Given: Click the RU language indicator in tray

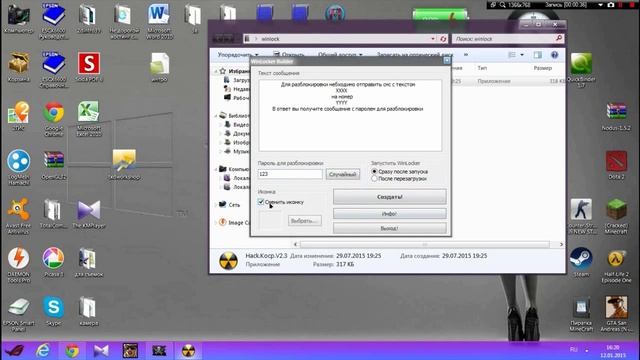Looking at the screenshot, I should pyautogui.click(x=573, y=349).
